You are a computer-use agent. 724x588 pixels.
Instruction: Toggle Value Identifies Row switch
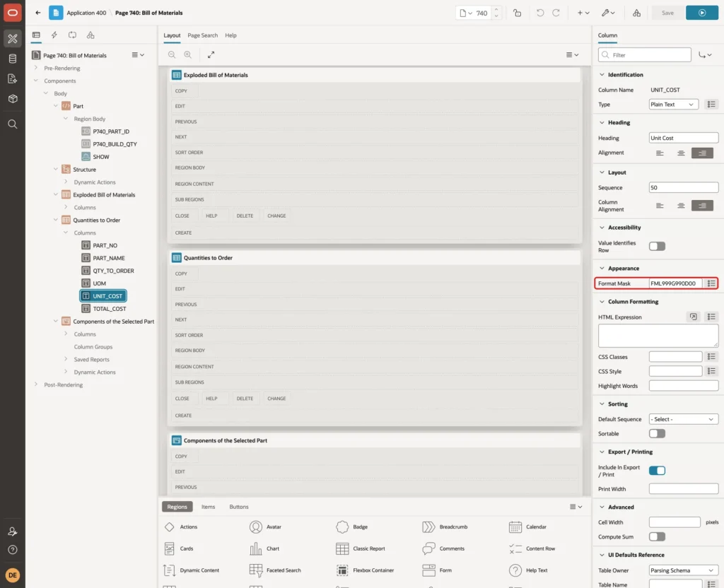657,247
